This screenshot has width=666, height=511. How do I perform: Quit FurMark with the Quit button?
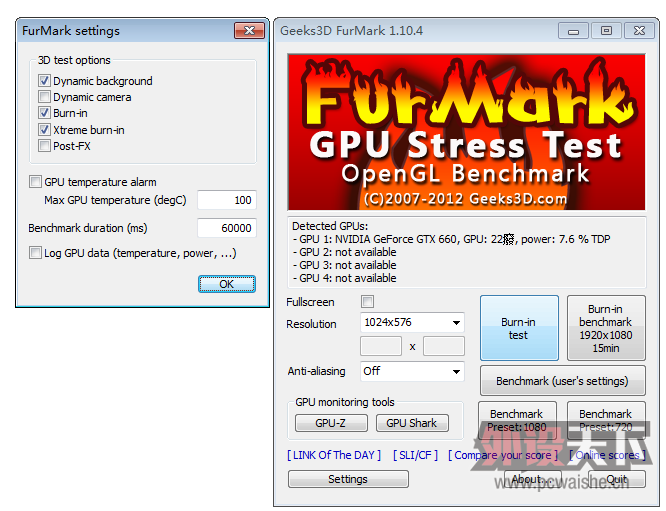617,479
